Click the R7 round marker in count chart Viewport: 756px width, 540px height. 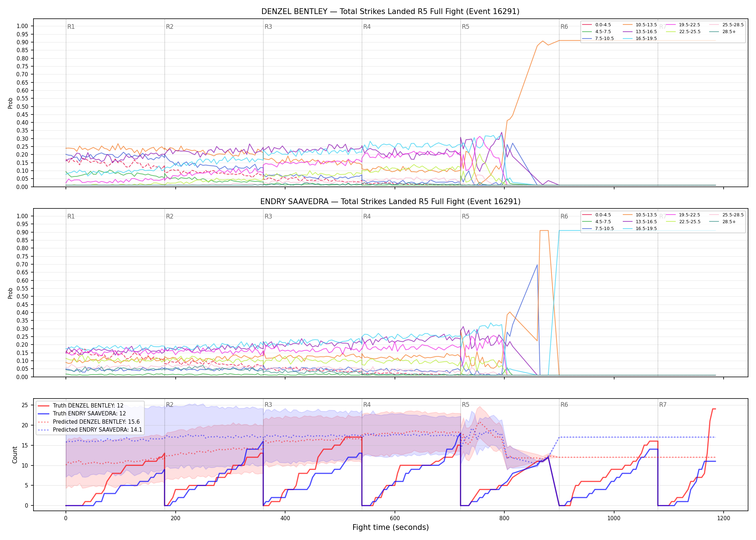click(x=663, y=405)
